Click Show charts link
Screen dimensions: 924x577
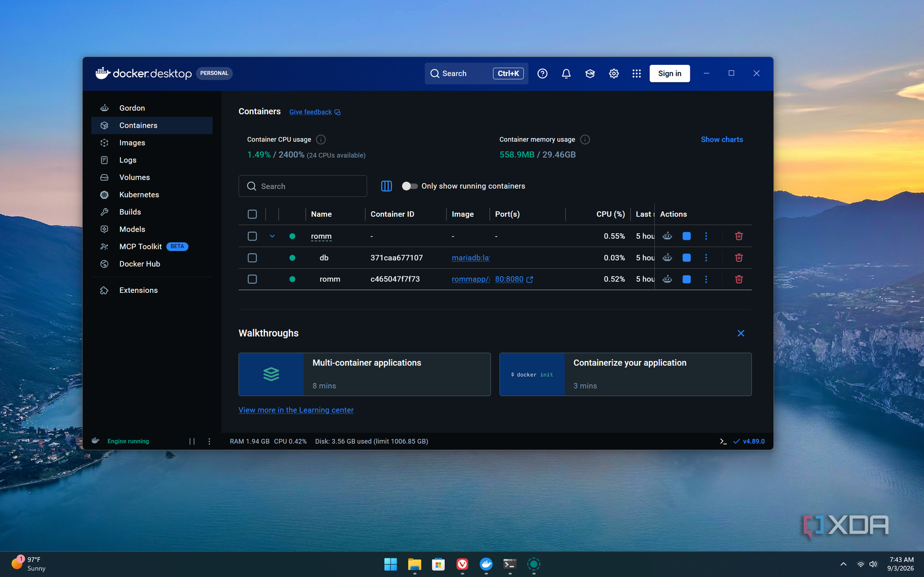[721, 139]
